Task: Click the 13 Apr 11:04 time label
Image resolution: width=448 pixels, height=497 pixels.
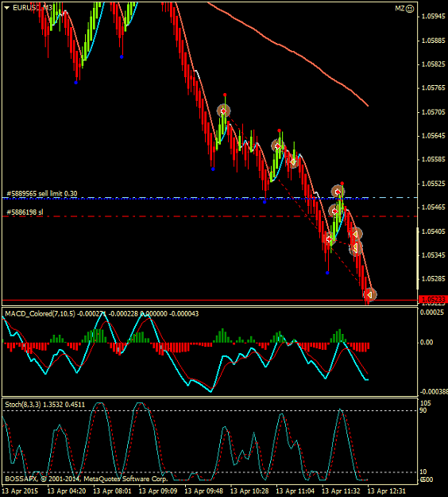Action: click(295, 491)
